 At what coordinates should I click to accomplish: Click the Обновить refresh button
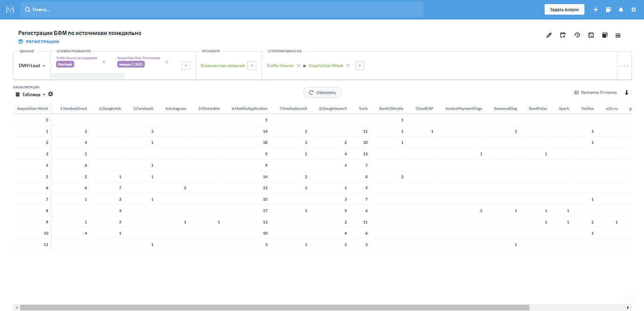coord(322,92)
